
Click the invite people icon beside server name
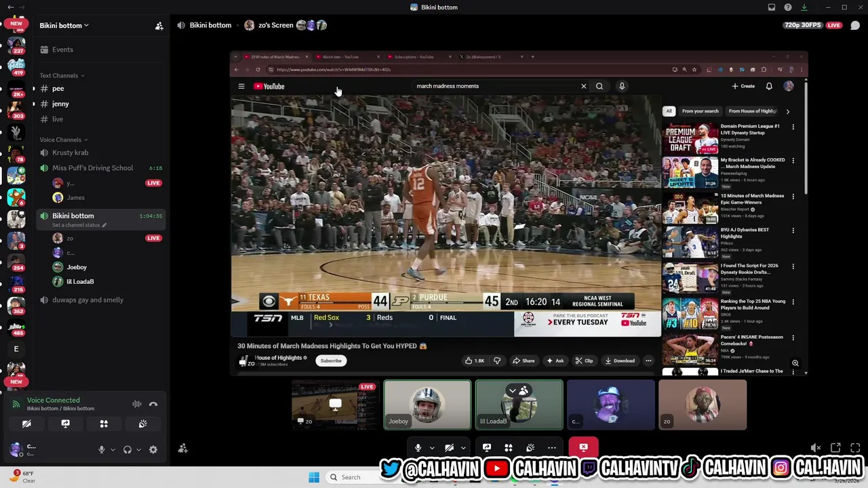point(159,26)
